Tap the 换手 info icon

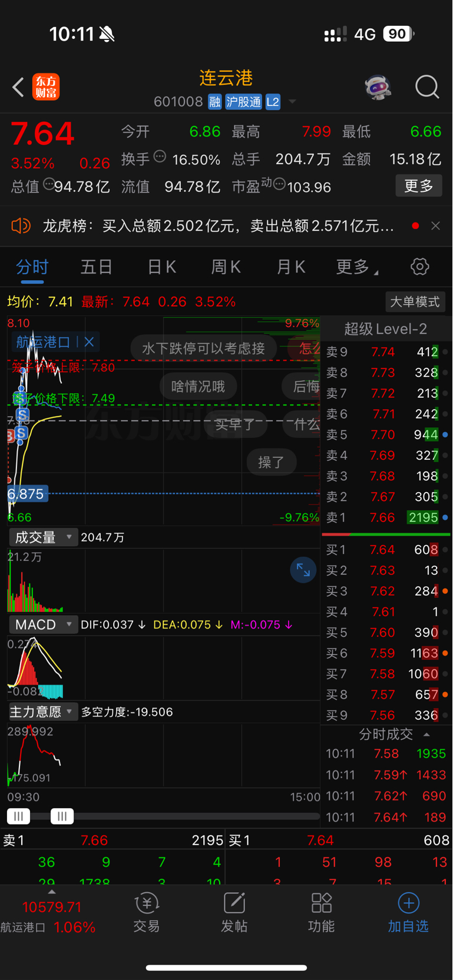[x=160, y=157]
